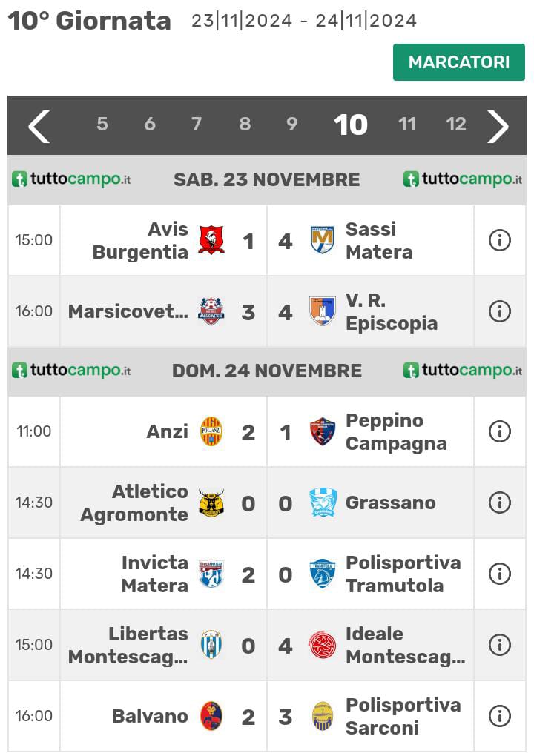Open info for Avis Burgentia vs Sassi Matera
Viewport: 534px width, 756px height.
[499, 240]
